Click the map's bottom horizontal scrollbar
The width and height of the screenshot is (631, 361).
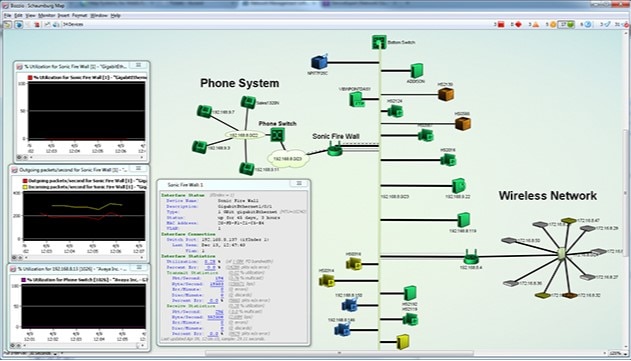pyautogui.click(x=339, y=353)
